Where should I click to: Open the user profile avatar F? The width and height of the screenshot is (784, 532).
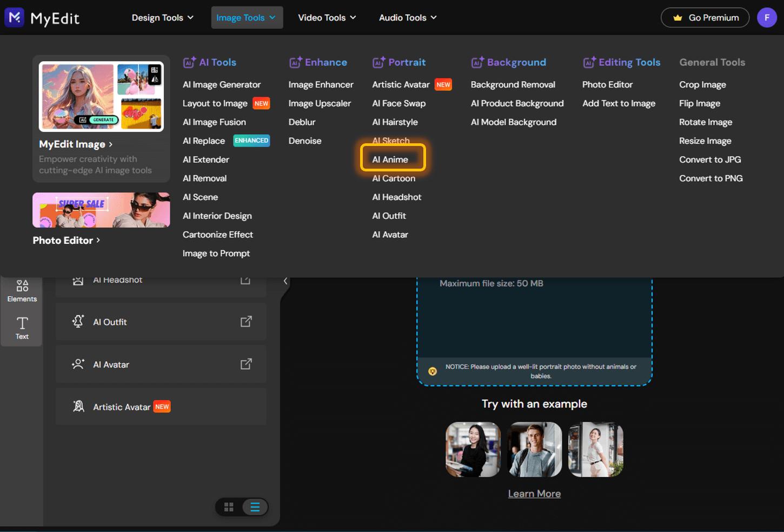767,17
